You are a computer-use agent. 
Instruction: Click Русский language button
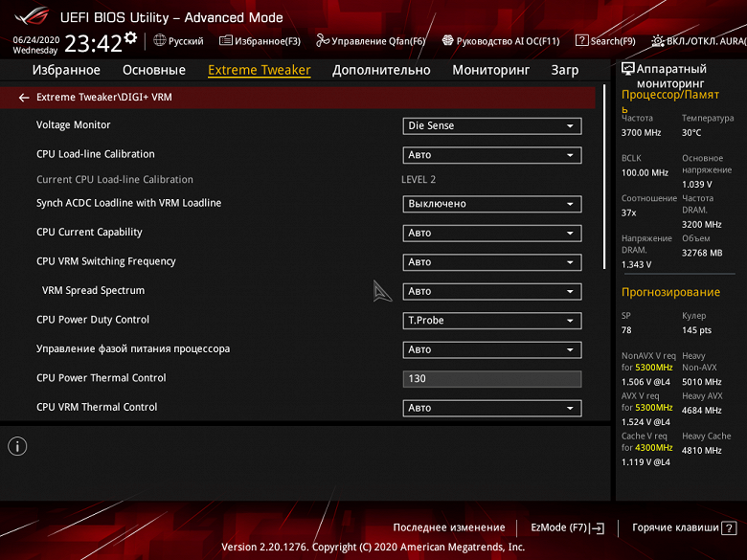(x=179, y=41)
